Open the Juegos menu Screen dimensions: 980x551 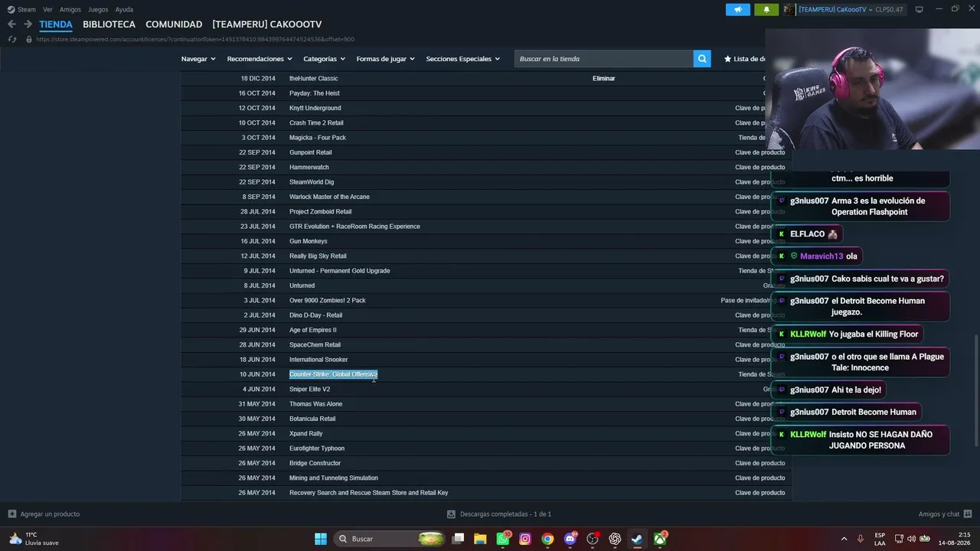point(98,9)
